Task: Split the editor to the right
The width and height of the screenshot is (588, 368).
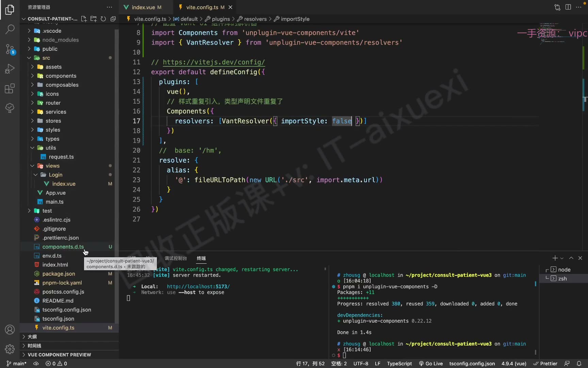Action: pyautogui.click(x=568, y=7)
